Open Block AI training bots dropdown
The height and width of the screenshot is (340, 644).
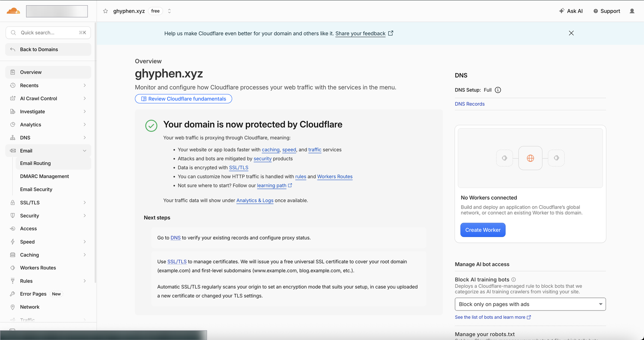pyautogui.click(x=530, y=304)
